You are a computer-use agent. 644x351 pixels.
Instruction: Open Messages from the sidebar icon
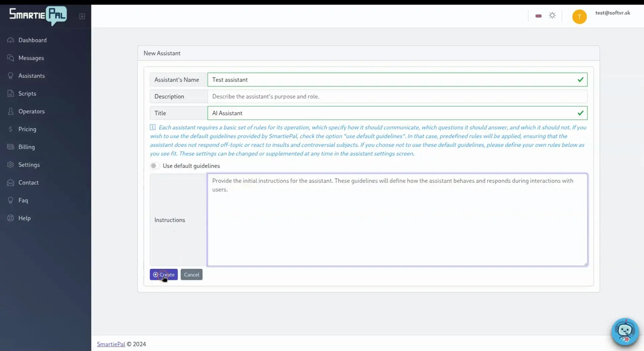pyautogui.click(x=10, y=58)
